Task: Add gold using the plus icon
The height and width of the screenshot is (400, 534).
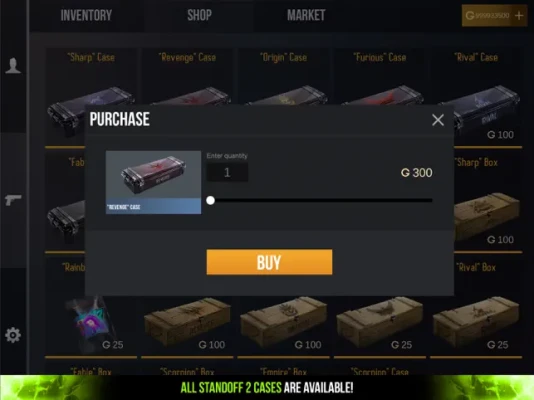Action: tap(519, 15)
